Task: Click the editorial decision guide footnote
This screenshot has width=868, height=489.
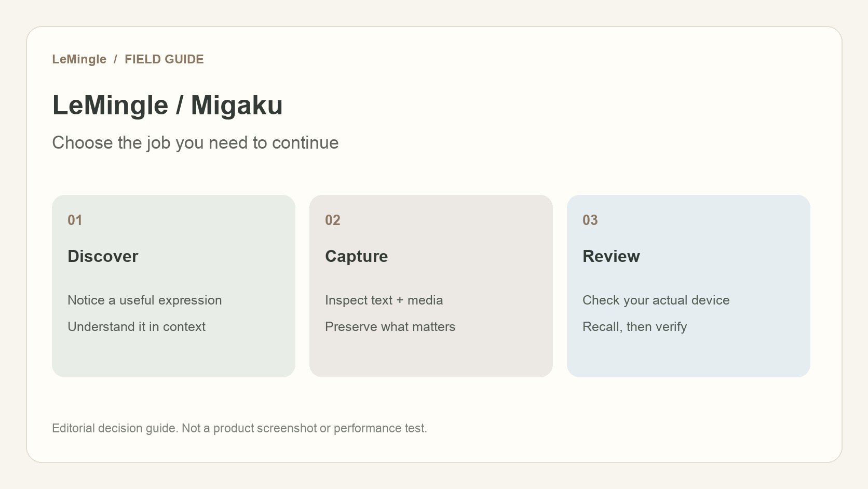Action: [x=239, y=428]
